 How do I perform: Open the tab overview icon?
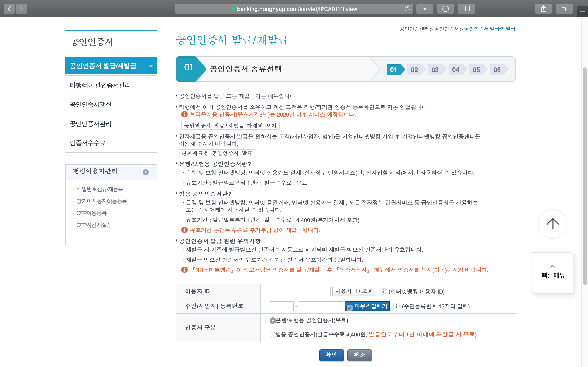[x=564, y=9]
